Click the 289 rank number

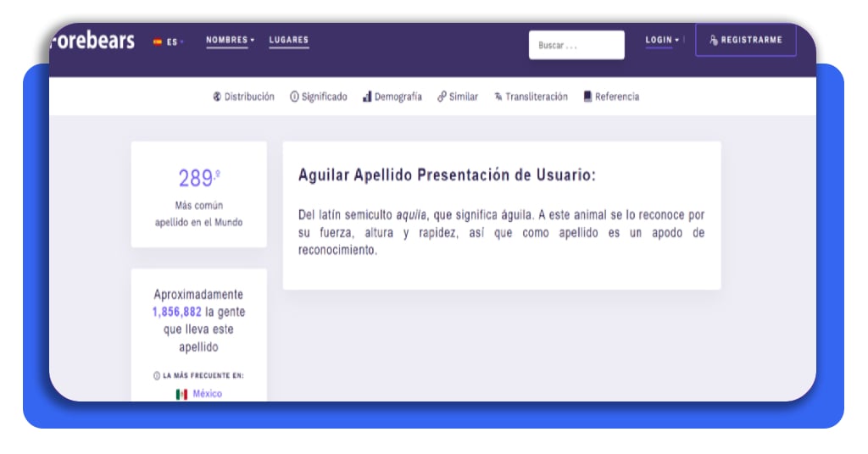(198, 178)
